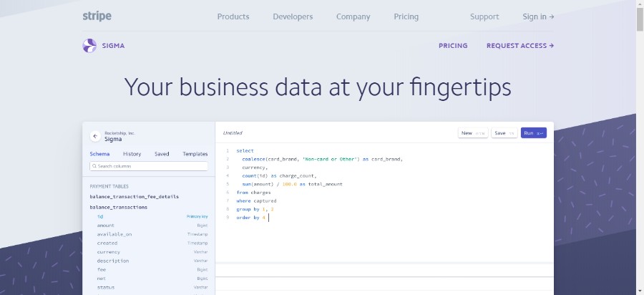This screenshot has height=295, width=644.
Task: Click the Sigma product logo icon
Action: click(x=89, y=46)
